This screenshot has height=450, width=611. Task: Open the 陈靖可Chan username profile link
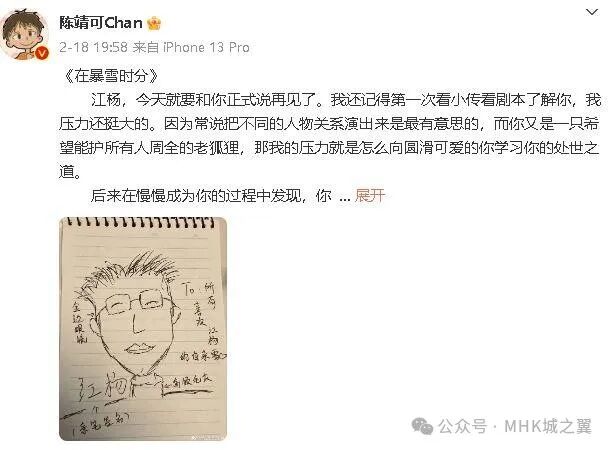[x=101, y=23]
